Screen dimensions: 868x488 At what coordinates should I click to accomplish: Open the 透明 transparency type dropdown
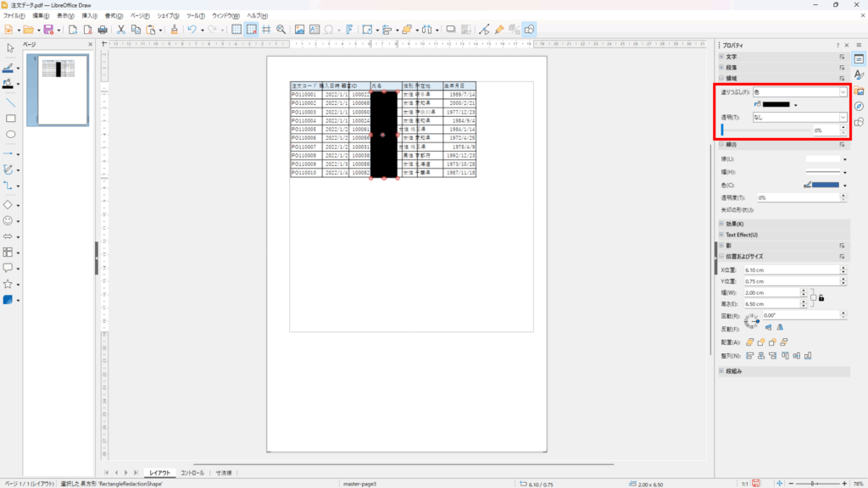(800, 118)
